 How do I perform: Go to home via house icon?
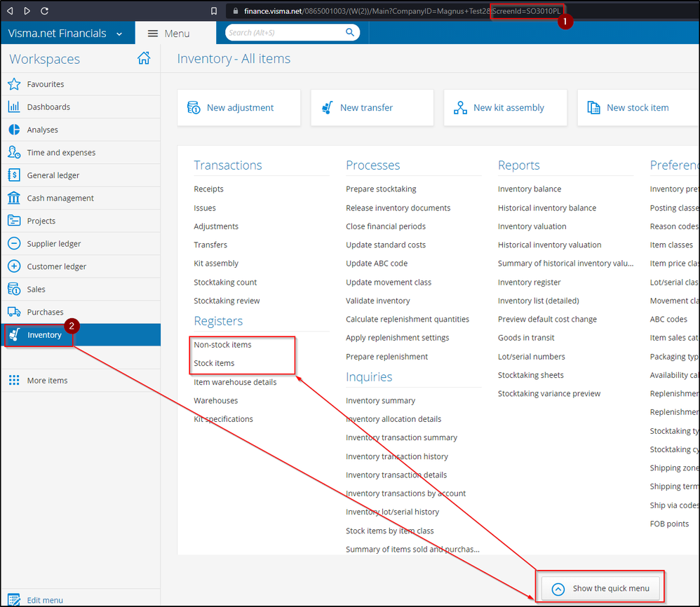[144, 58]
